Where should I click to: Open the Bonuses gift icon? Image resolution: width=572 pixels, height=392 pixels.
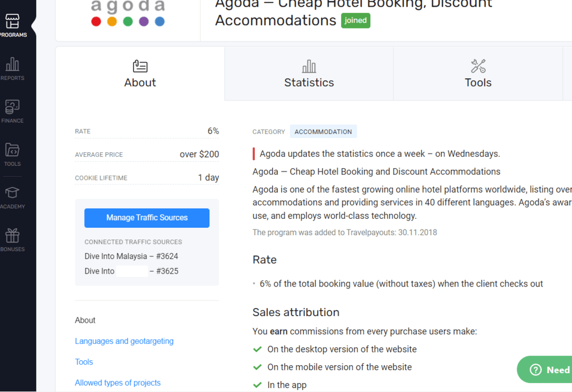[x=12, y=236]
